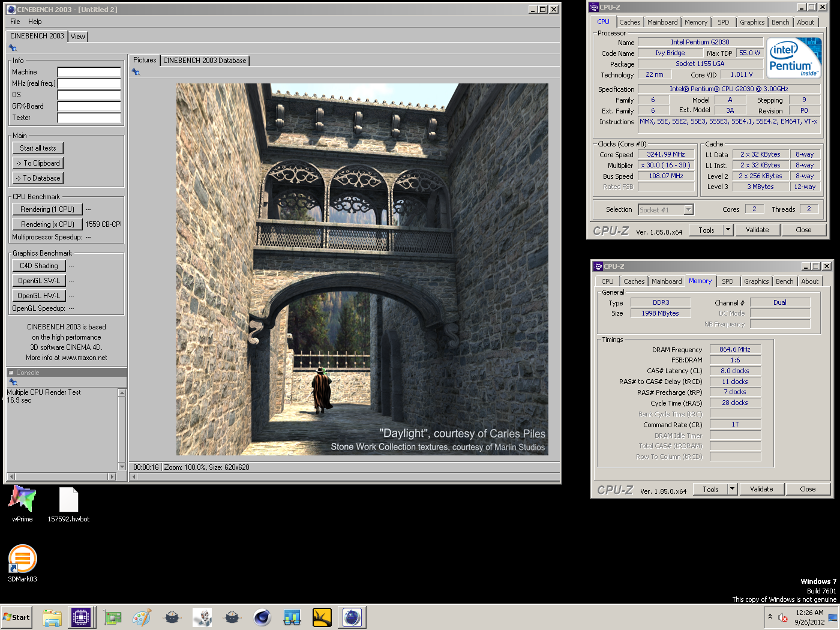The height and width of the screenshot is (630, 840).
Task: Switch to the View tab
Action: point(78,37)
